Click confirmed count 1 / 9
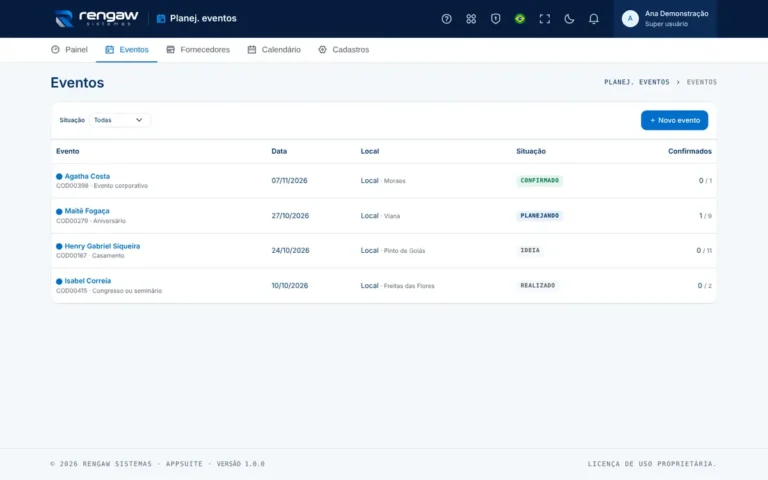 [x=705, y=216]
